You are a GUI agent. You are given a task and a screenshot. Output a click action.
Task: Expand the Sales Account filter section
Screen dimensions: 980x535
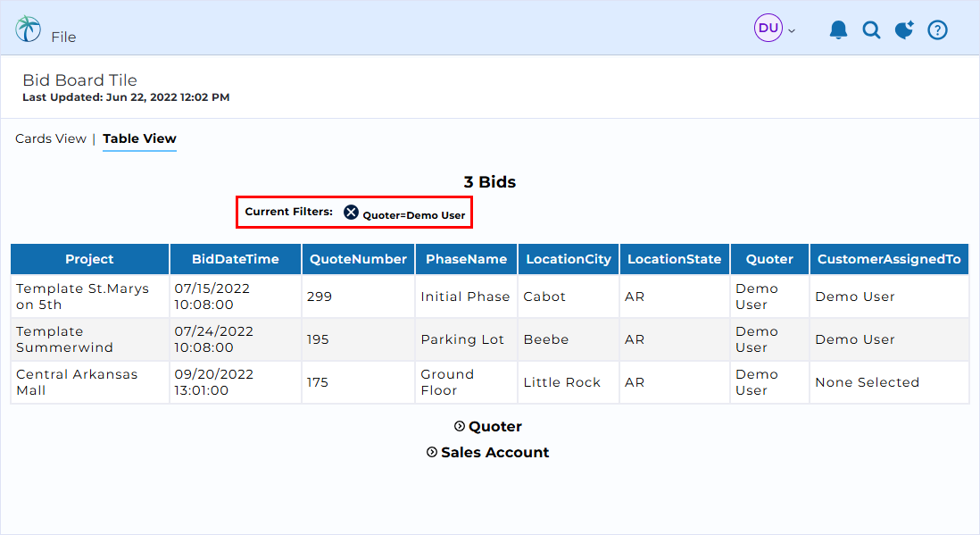point(487,453)
